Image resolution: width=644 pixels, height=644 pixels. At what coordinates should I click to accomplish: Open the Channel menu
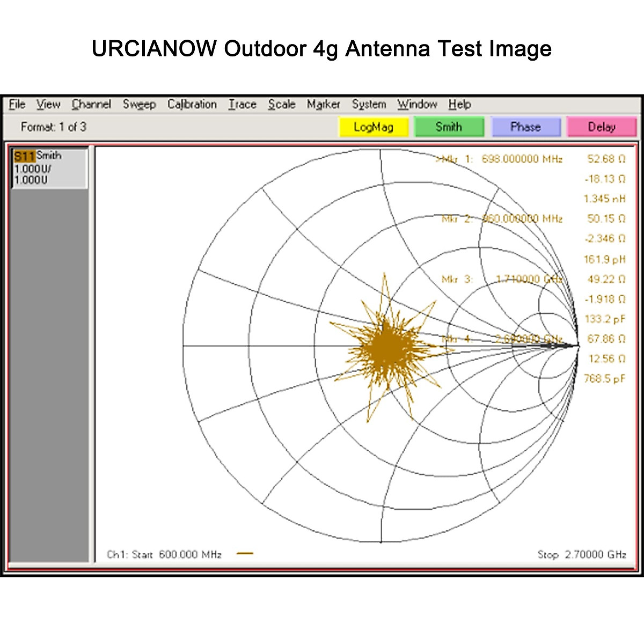coord(91,104)
